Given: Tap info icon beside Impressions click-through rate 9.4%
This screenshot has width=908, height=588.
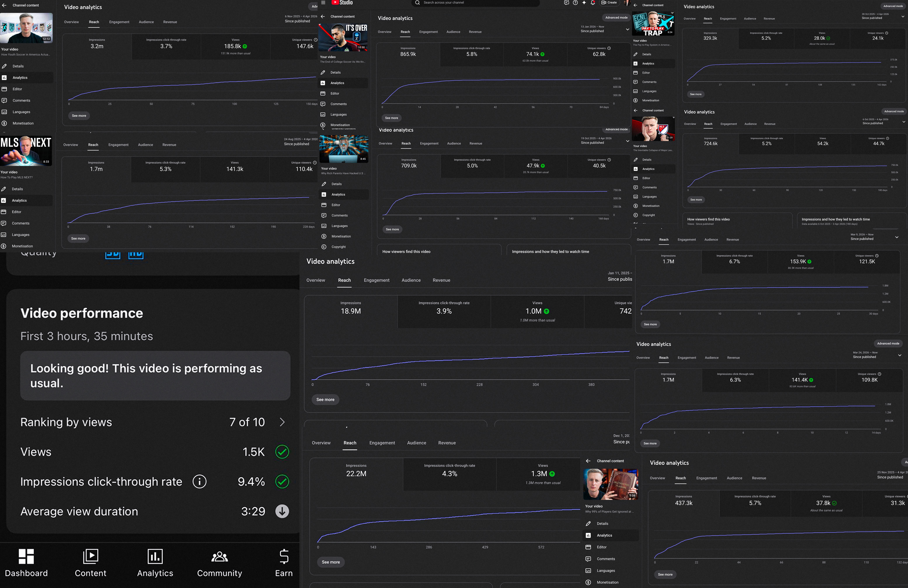Looking at the screenshot, I should point(199,482).
